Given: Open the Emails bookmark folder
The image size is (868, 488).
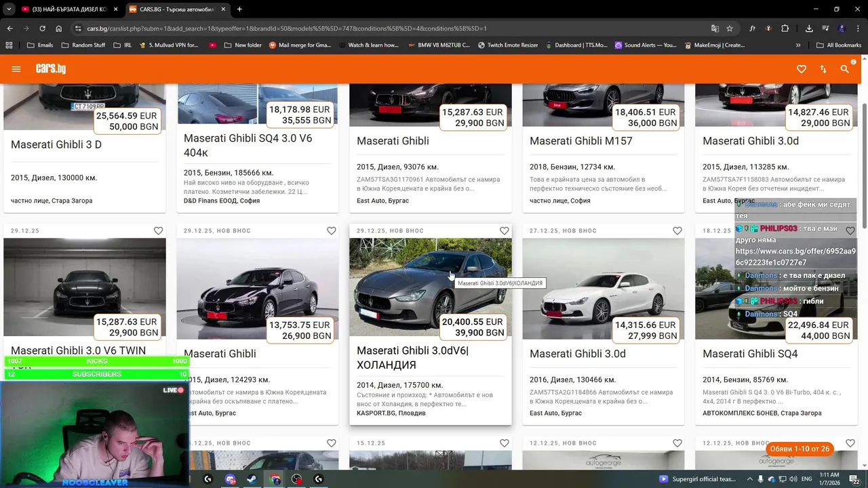Looking at the screenshot, I should [40, 45].
